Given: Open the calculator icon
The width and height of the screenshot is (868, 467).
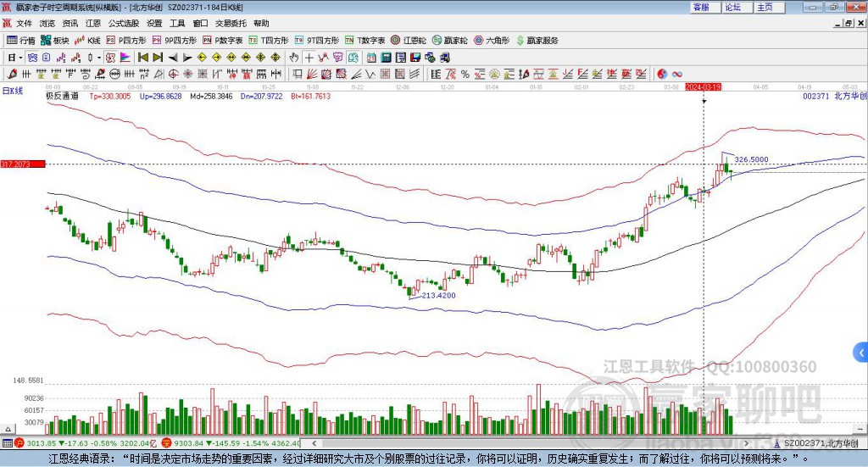Looking at the screenshot, I should (386, 58).
